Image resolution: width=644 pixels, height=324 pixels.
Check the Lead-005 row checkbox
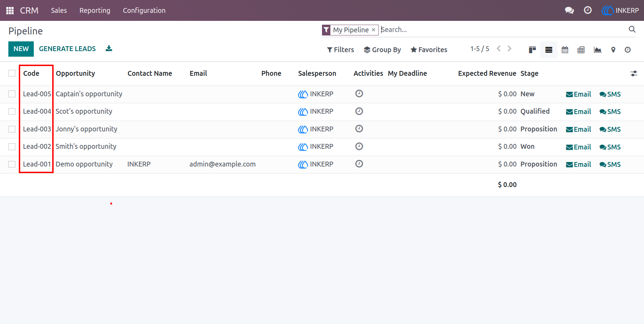click(x=12, y=94)
